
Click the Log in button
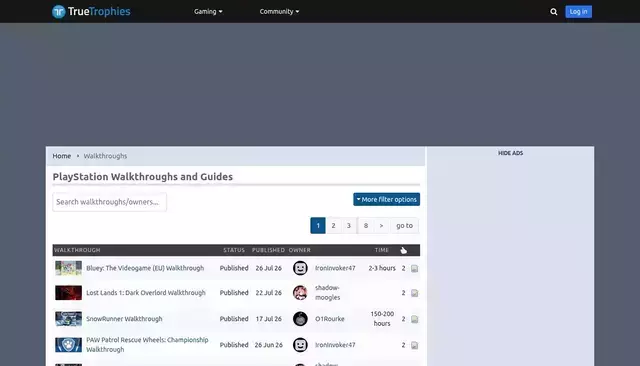pos(578,11)
